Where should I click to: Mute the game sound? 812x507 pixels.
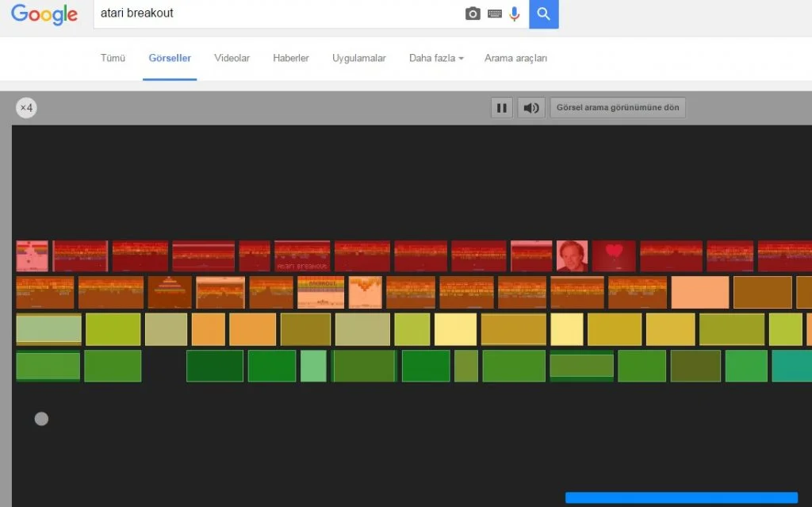point(531,108)
